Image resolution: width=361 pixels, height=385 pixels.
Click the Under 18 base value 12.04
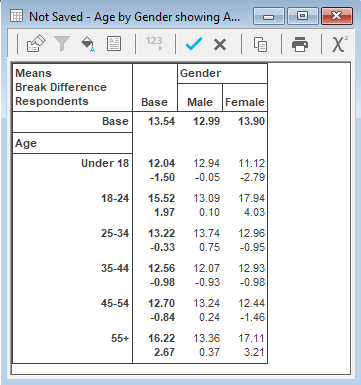coord(162,163)
